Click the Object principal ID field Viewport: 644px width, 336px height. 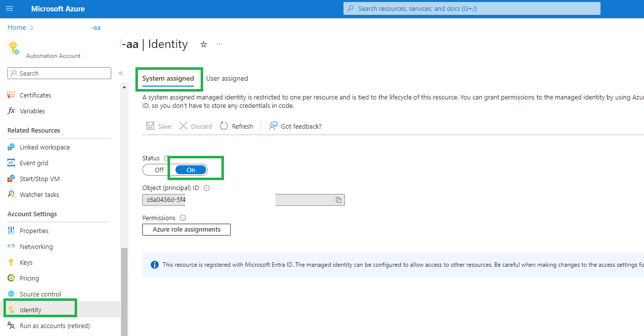click(x=243, y=200)
